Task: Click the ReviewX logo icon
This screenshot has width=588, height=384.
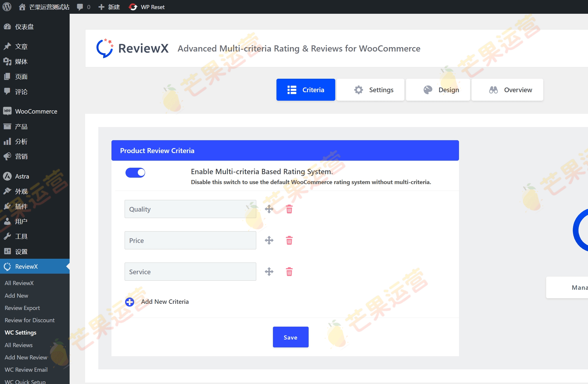Action: (104, 48)
